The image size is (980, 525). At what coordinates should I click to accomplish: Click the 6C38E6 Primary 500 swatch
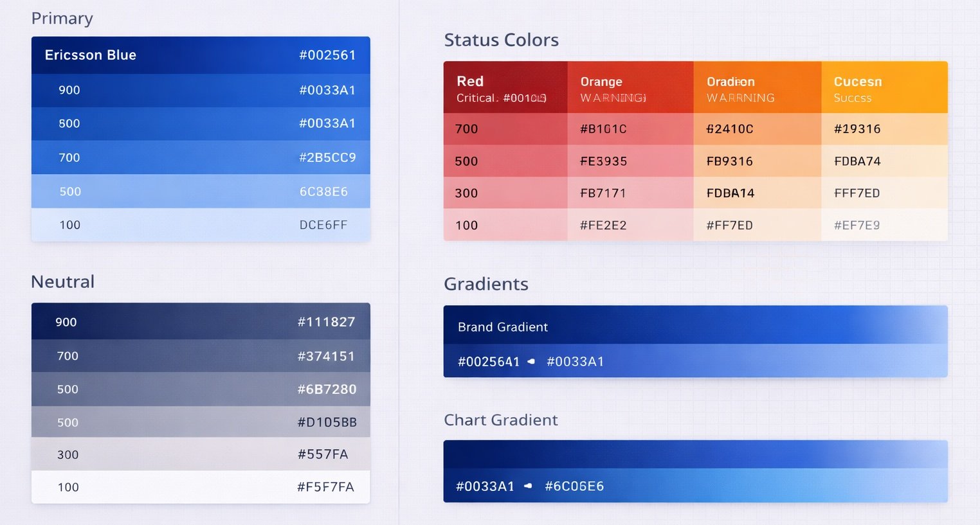(x=201, y=191)
